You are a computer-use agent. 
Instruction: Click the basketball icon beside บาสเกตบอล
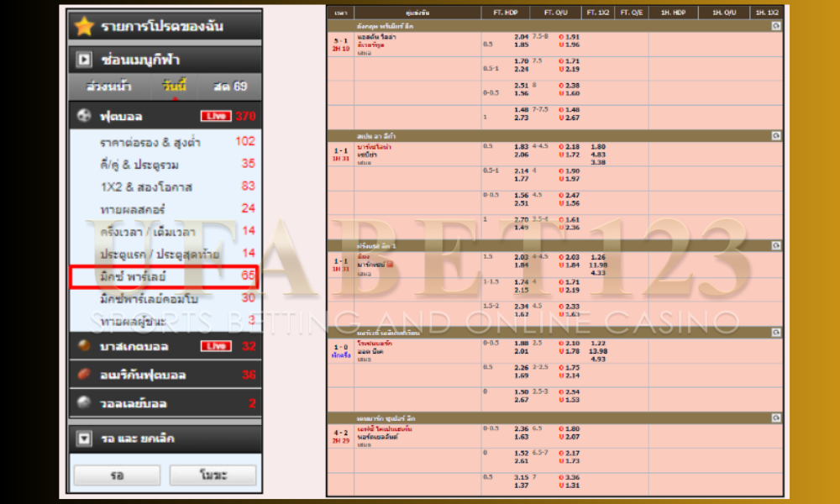point(84,345)
